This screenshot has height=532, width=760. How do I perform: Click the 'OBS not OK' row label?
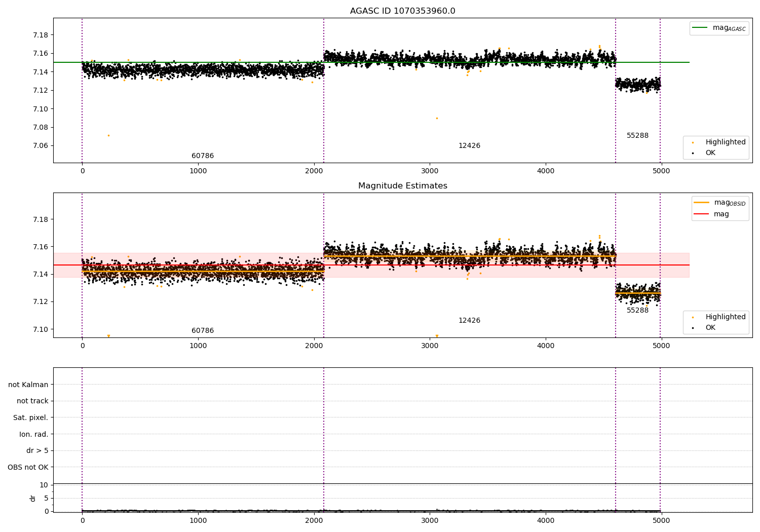coord(28,468)
